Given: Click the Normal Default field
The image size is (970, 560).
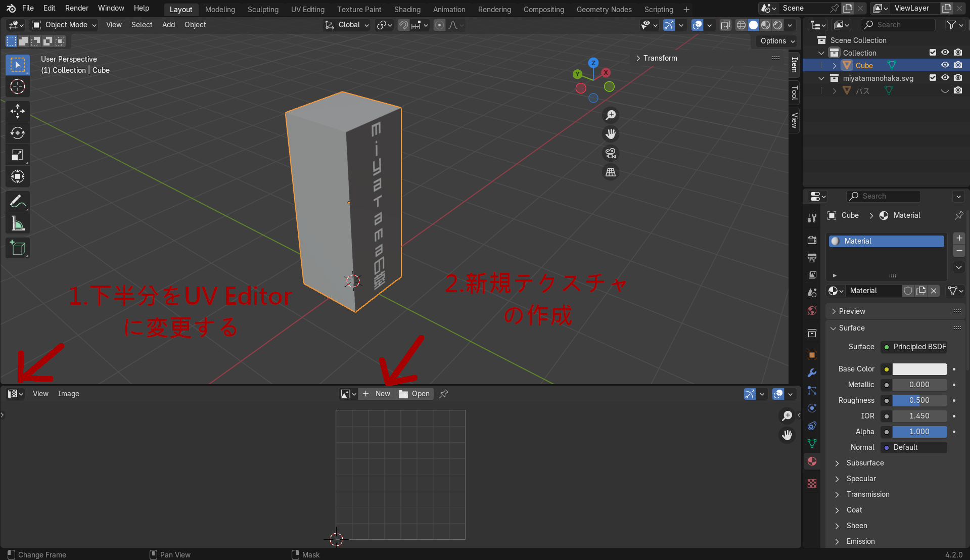Looking at the screenshot, I should point(914,447).
